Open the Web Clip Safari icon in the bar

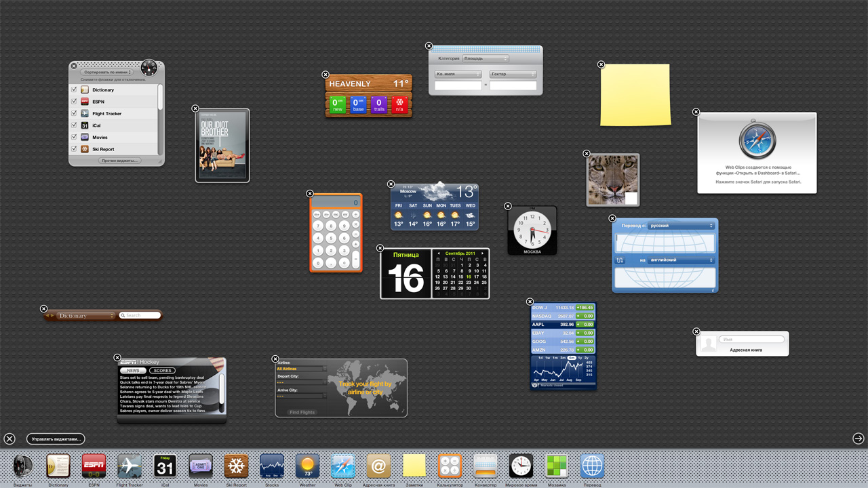point(343,466)
